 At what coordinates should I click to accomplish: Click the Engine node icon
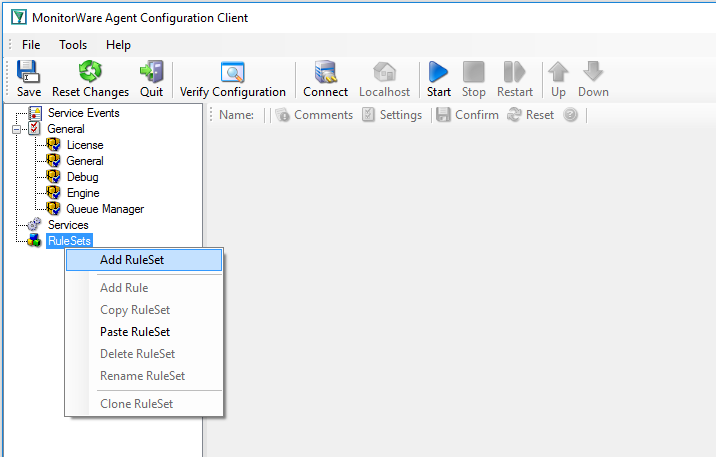53,193
